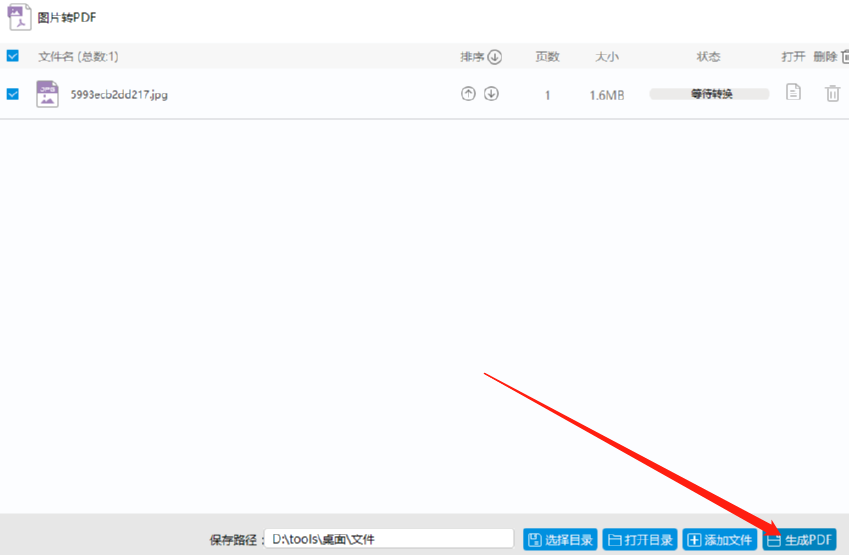Screen dimensions: 849x555
Task: Click the 图片转PDF app icon
Action: (x=19, y=17)
